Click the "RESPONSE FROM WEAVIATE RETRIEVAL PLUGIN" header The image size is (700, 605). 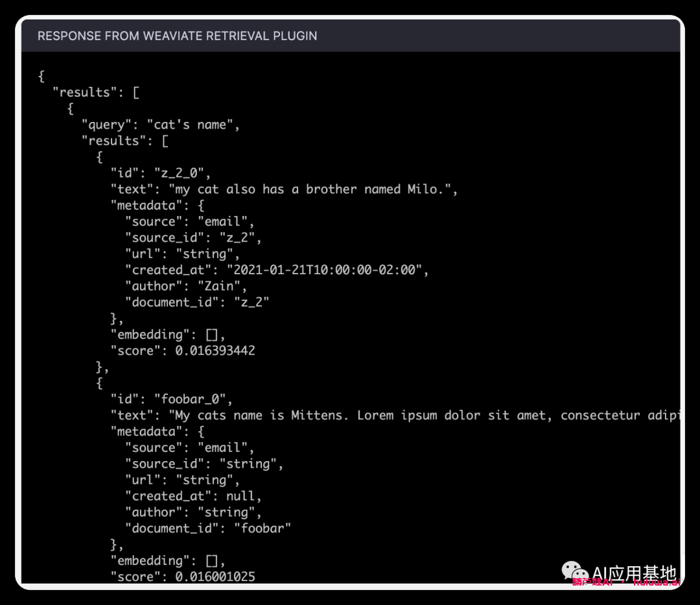177,36
